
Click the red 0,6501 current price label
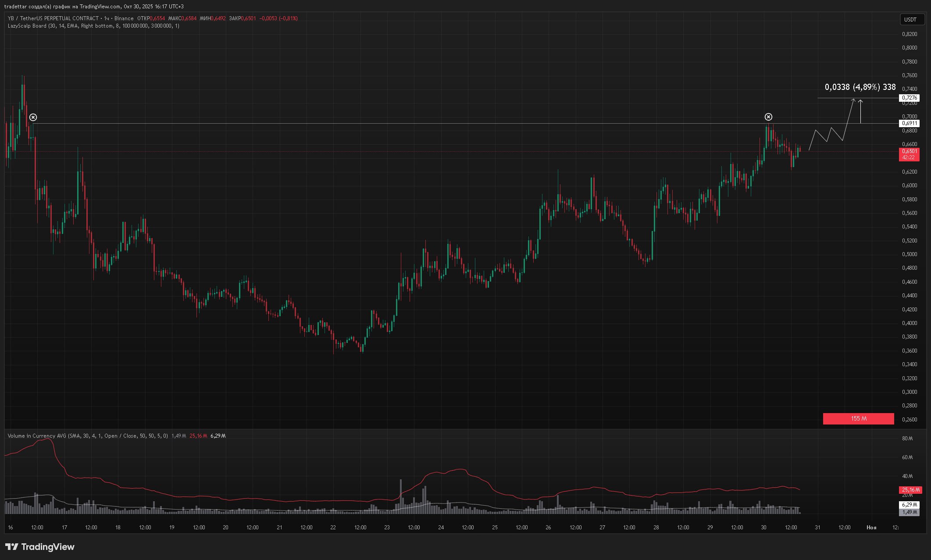click(x=909, y=154)
